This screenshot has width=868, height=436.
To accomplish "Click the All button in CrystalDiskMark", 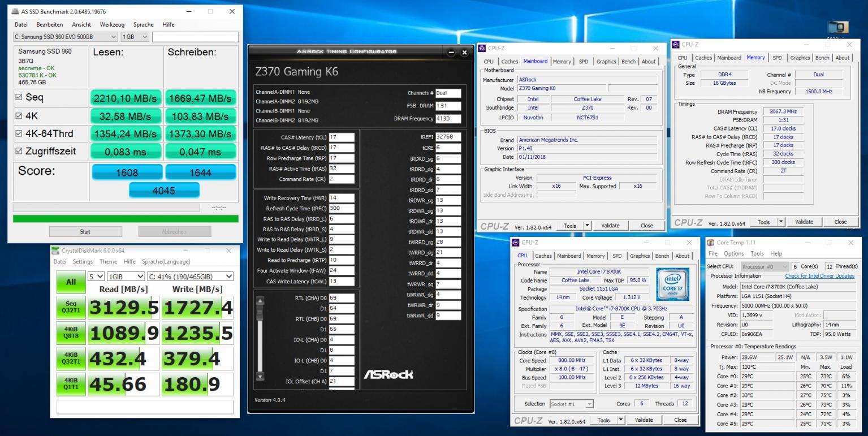I will coord(71,282).
